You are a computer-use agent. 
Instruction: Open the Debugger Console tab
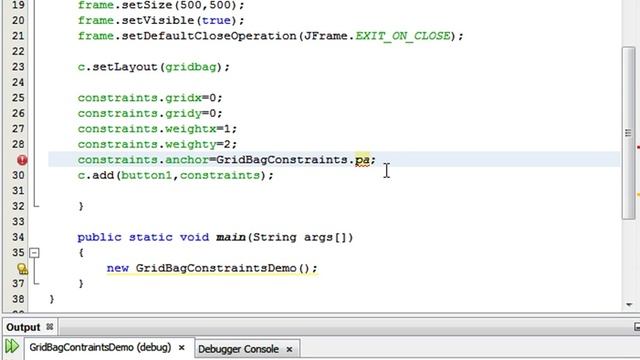[238, 349]
